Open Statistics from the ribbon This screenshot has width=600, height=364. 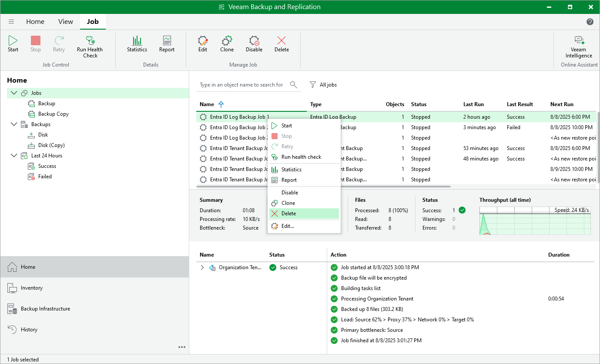pyautogui.click(x=137, y=41)
